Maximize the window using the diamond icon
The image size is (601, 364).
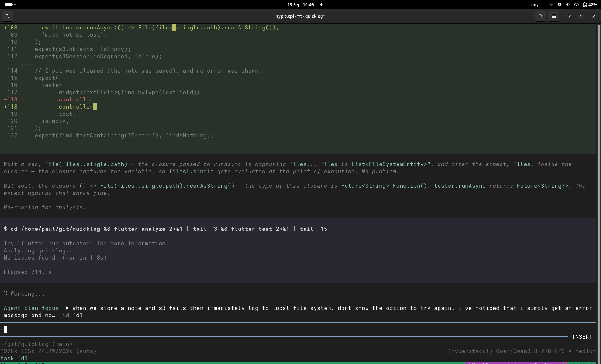coord(581,16)
